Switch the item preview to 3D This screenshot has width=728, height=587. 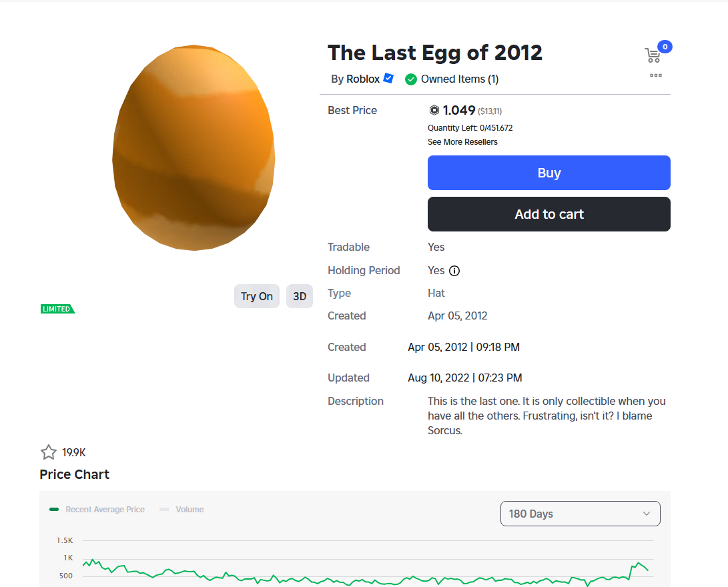300,296
